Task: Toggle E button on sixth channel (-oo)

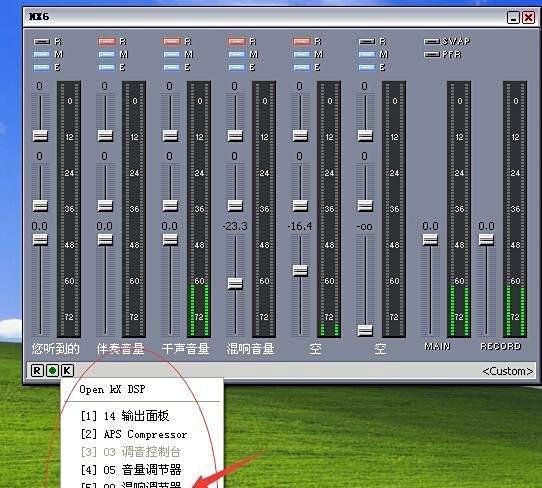Action: point(367,67)
